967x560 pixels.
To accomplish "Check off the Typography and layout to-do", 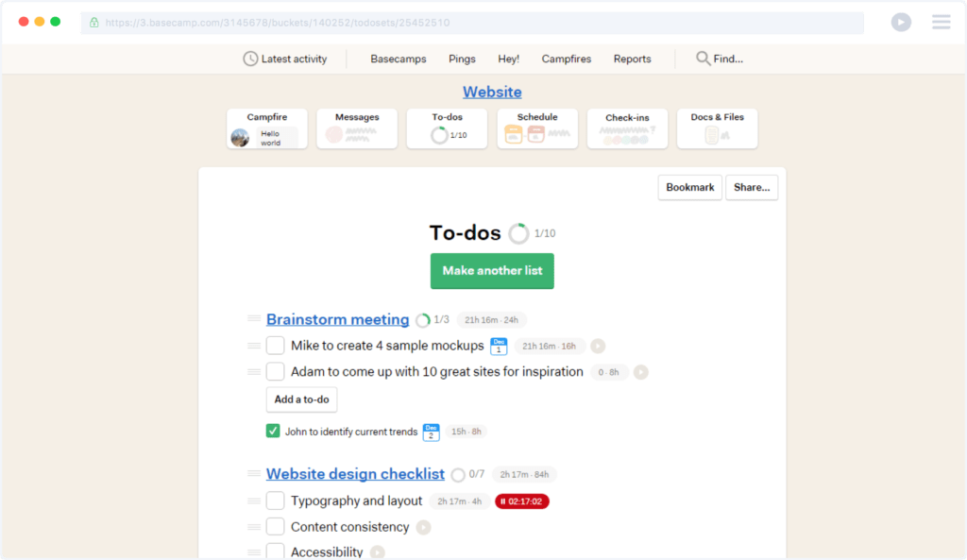I will [275, 501].
